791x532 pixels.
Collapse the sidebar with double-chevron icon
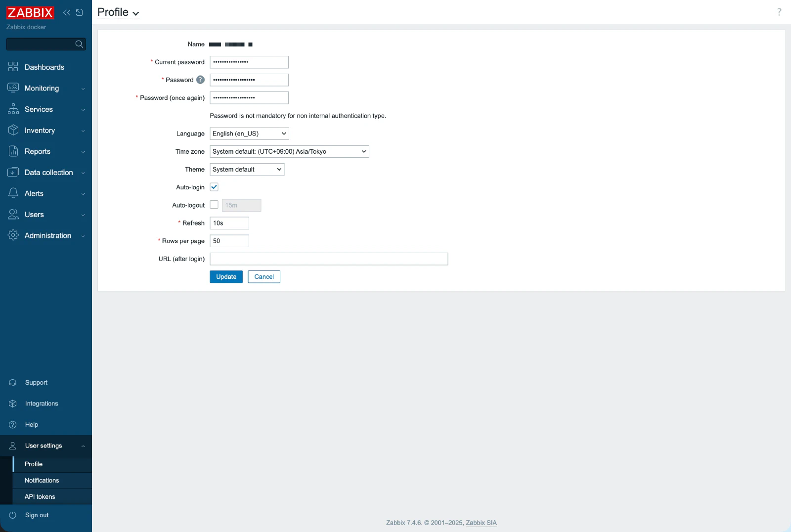[x=67, y=12]
